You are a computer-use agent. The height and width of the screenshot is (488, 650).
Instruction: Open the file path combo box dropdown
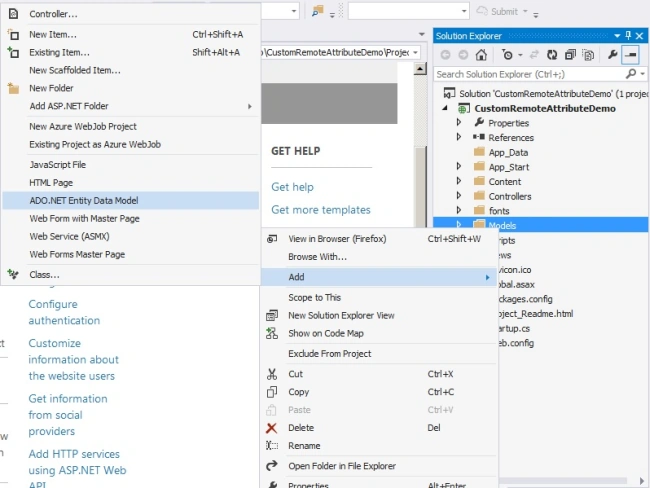coord(415,53)
